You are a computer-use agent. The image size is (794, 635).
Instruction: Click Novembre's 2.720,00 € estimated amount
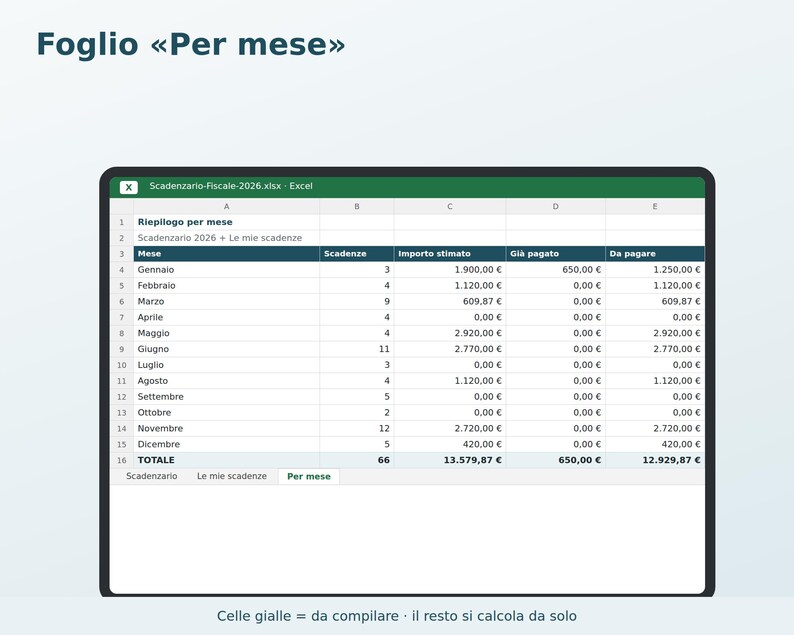pyautogui.click(x=450, y=428)
